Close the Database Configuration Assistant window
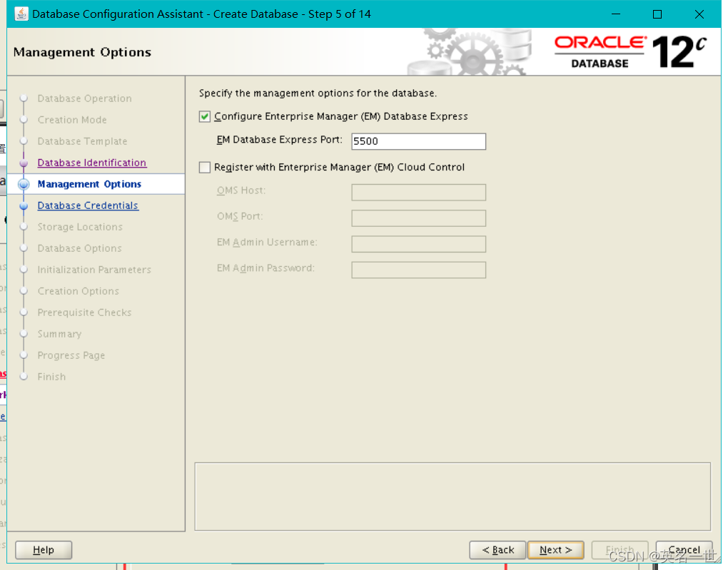Image resolution: width=728 pixels, height=570 pixels. pos(699,14)
